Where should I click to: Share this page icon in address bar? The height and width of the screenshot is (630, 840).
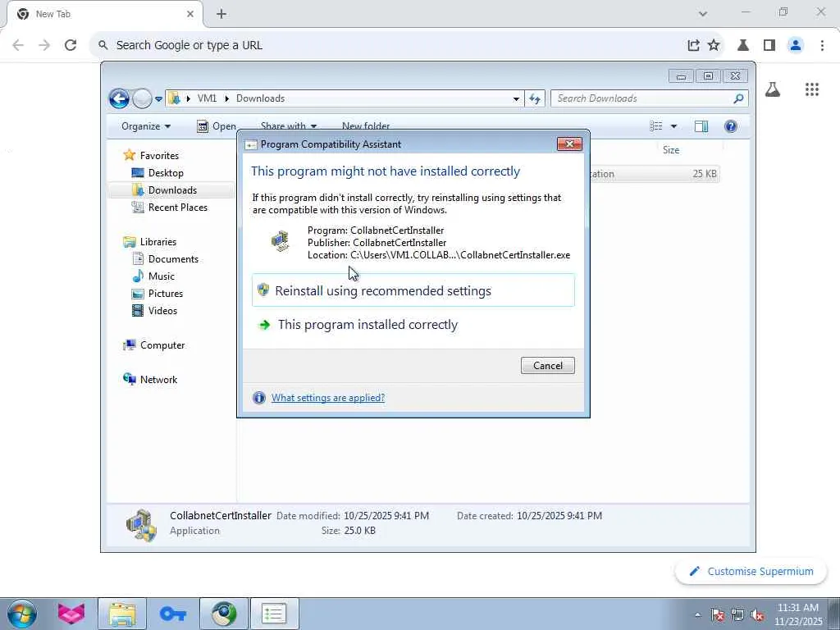(x=693, y=45)
